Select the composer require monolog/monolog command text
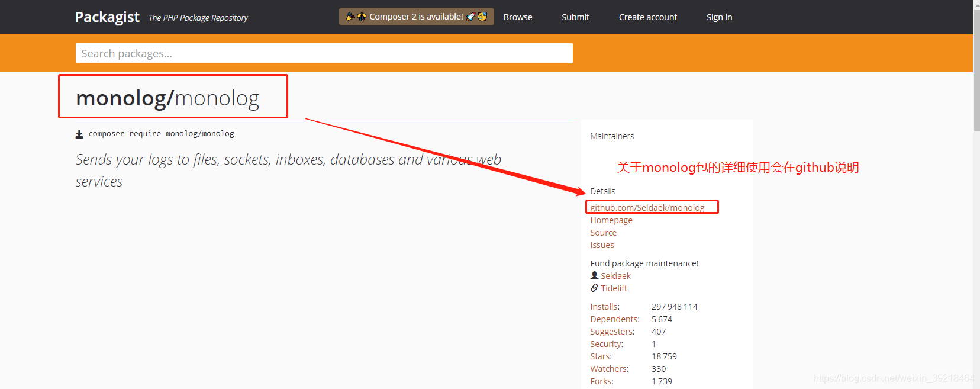 (161, 134)
